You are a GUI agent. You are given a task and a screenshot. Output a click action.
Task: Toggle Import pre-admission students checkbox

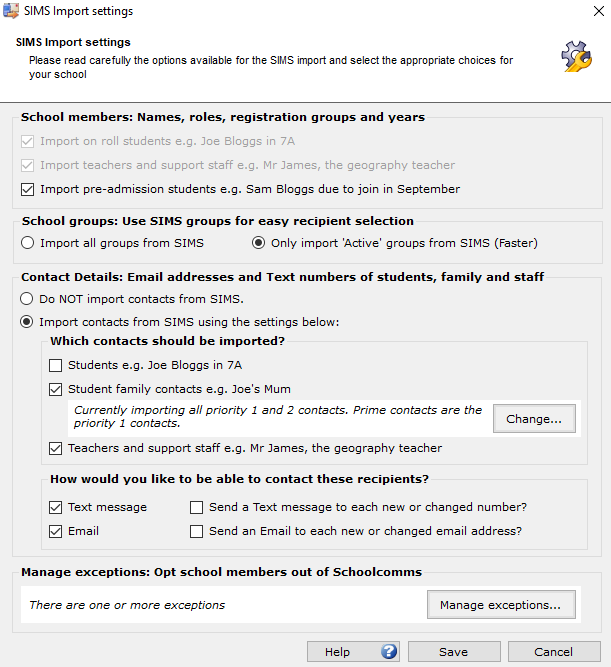pos(27,189)
